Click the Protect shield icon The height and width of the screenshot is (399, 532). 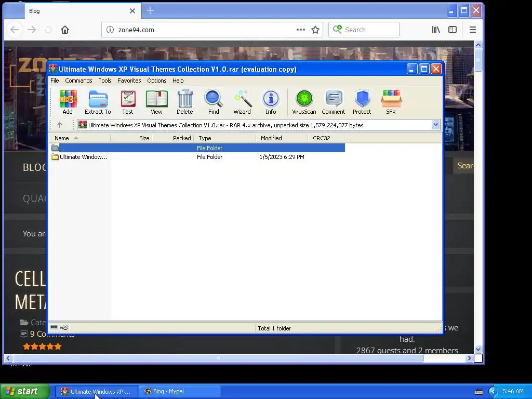tap(362, 102)
